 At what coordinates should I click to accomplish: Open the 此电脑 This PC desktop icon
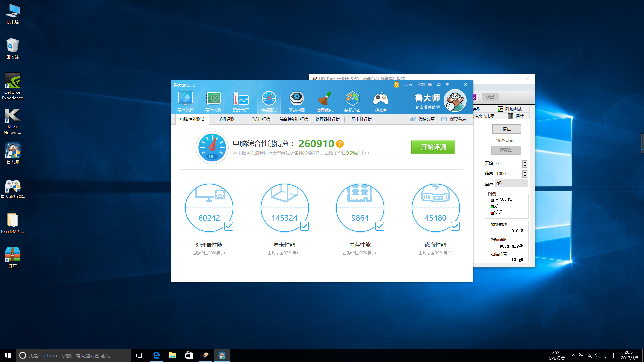[12, 14]
